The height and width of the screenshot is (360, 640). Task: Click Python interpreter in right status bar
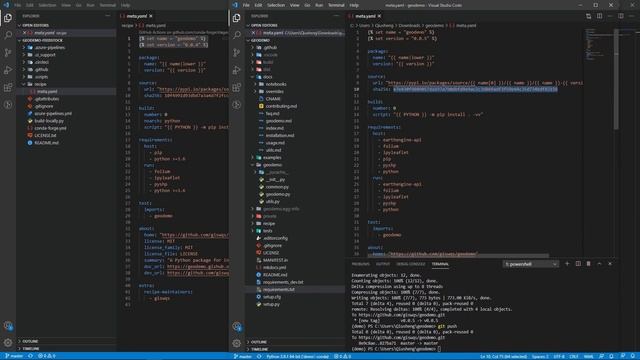tap(297, 356)
